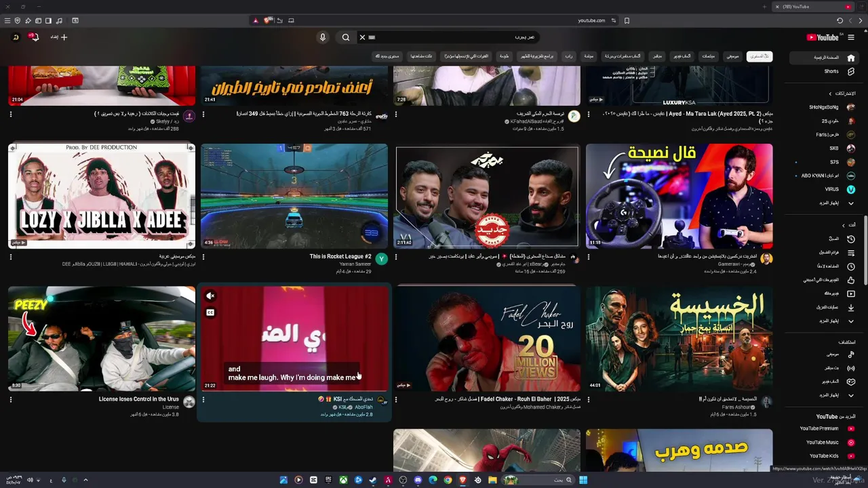Viewport: 868px width, 488px height.
Task: Open taskbar volume control
Action: click(29, 480)
